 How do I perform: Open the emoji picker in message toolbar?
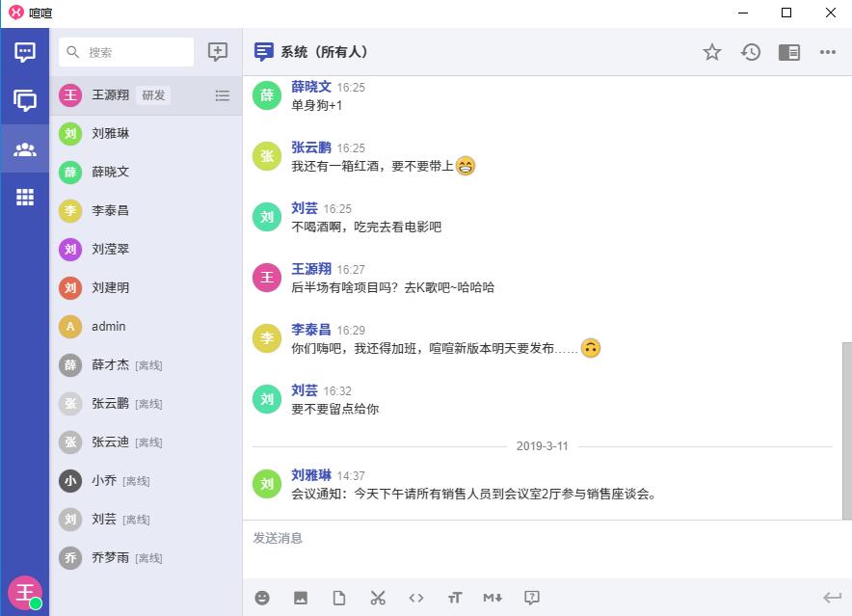262,598
